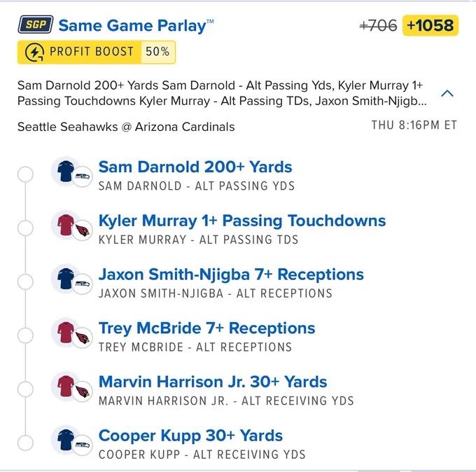Select the Sam Darnold 200+ Yards leg circle
The height and width of the screenshot is (472, 476).
(x=25, y=174)
